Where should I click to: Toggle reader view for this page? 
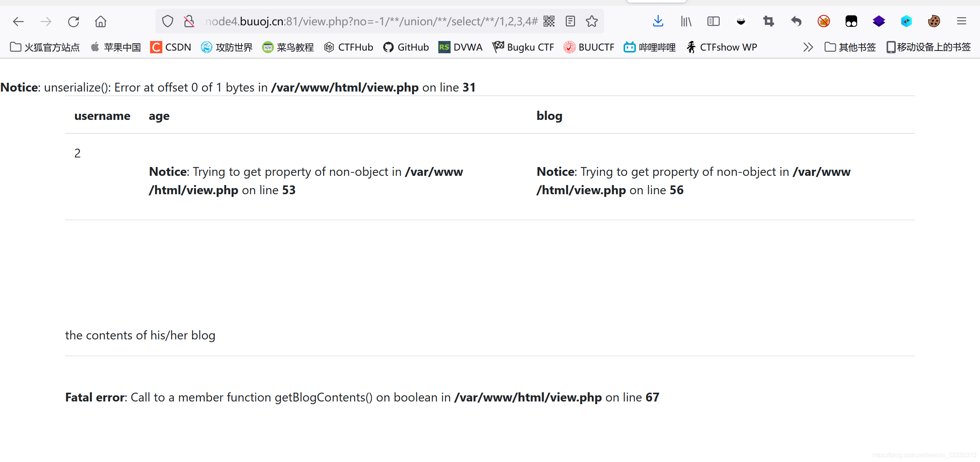570,21
